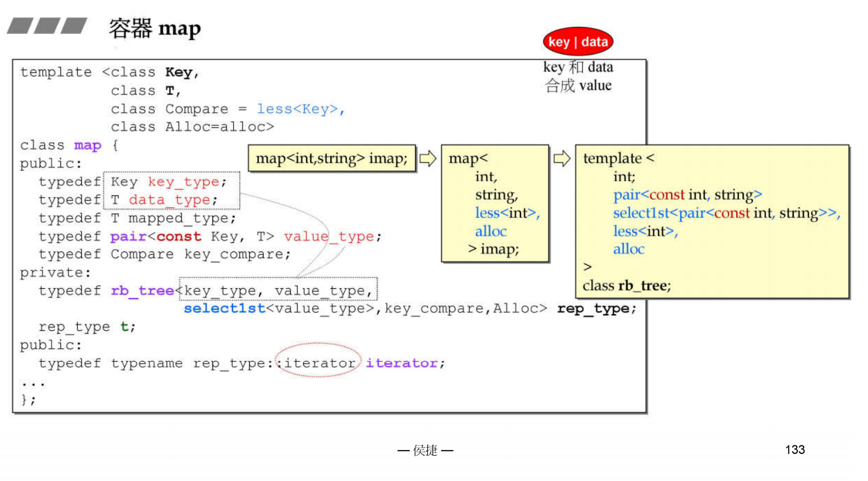Click 'key_compare;' typedef name

click(237, 254)
